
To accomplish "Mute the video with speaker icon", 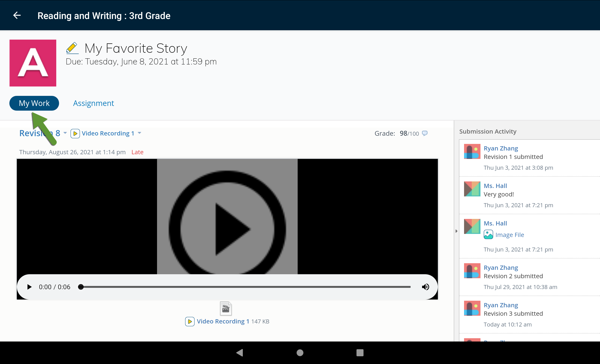I will click(x=425, y=287).
